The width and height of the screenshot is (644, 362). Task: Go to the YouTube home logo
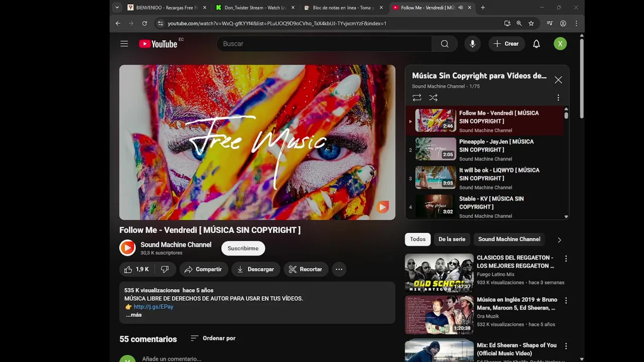tap(158, 44)
